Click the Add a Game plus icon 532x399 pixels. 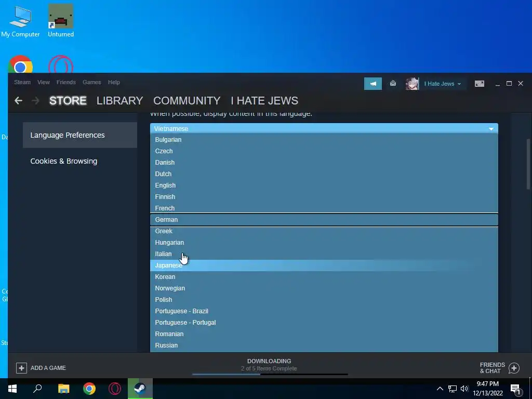point(21,368)
